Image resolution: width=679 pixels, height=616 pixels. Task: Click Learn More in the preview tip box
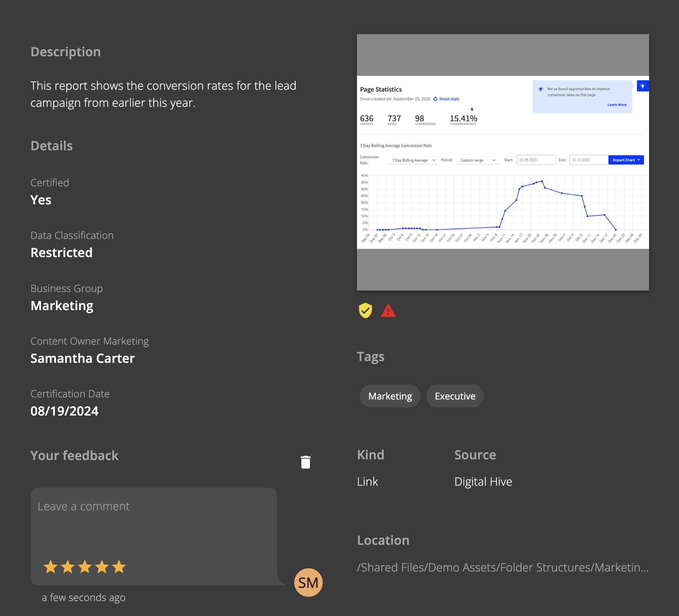tap(617, 105)
